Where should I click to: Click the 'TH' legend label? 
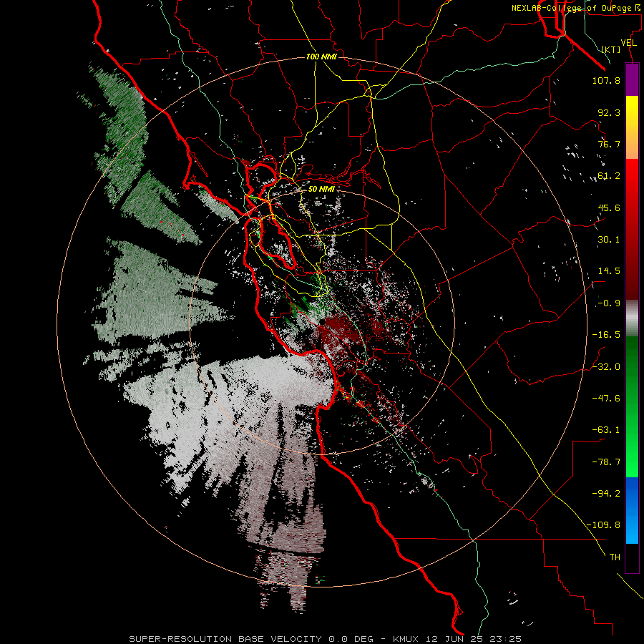[615, 557]
